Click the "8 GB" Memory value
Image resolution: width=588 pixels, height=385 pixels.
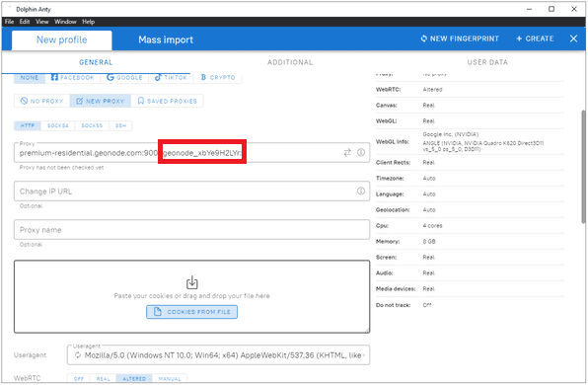point(429,242)
